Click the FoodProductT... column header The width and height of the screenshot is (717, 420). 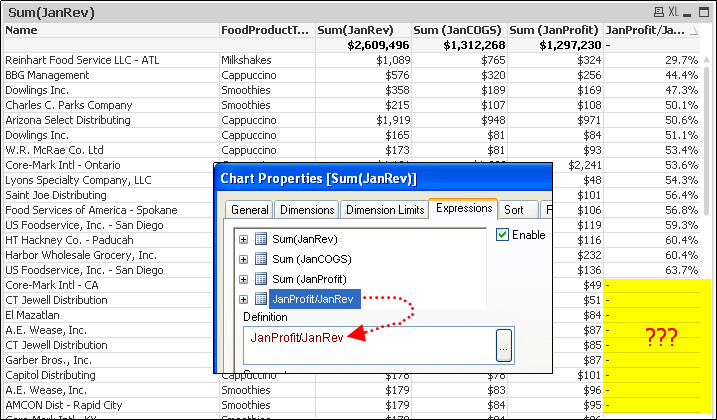(x=265, y=30)
